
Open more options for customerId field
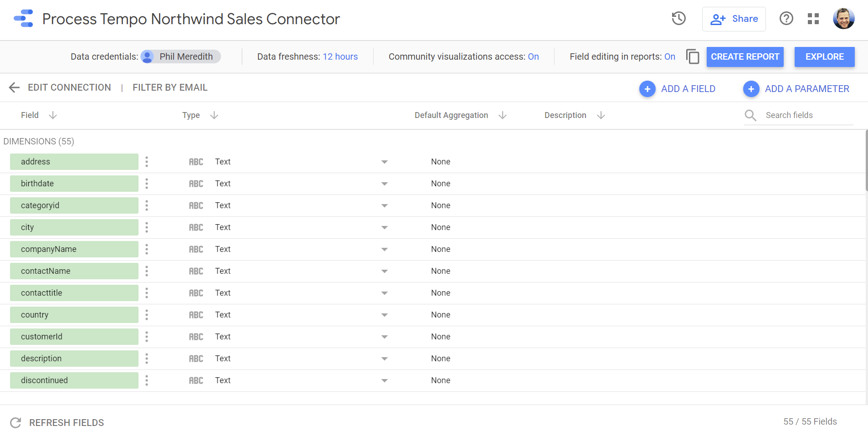(147, 337)
